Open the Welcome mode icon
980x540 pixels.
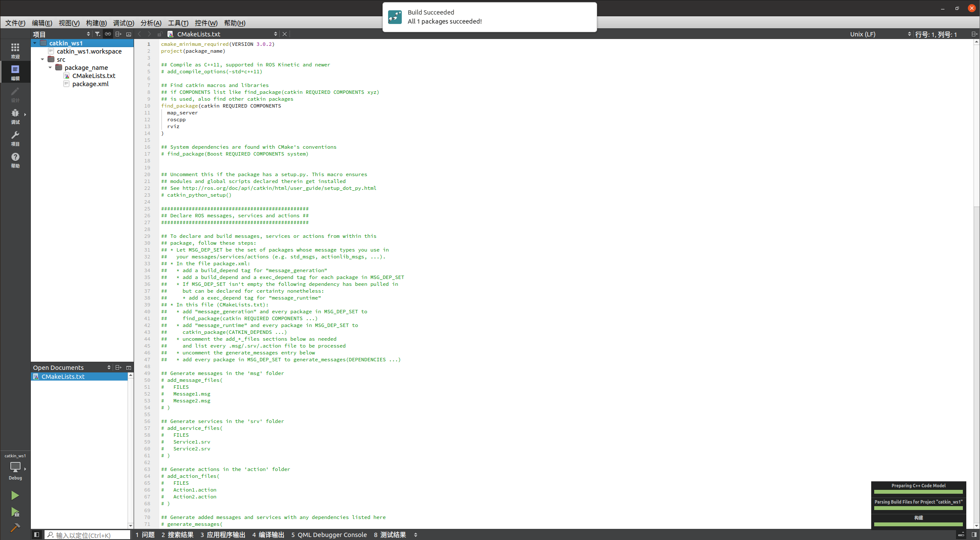click(15, 50)
